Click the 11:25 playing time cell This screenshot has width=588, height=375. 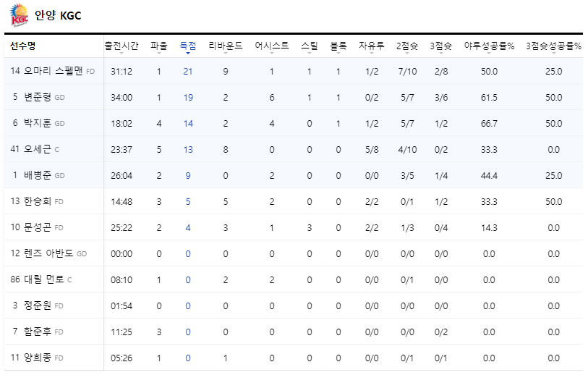121,332
